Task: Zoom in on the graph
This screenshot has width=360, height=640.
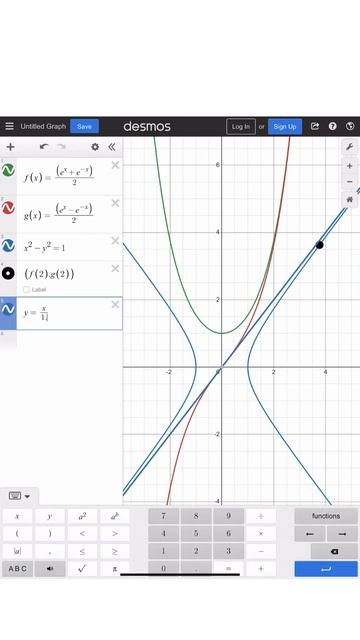Action: point(349,166)
